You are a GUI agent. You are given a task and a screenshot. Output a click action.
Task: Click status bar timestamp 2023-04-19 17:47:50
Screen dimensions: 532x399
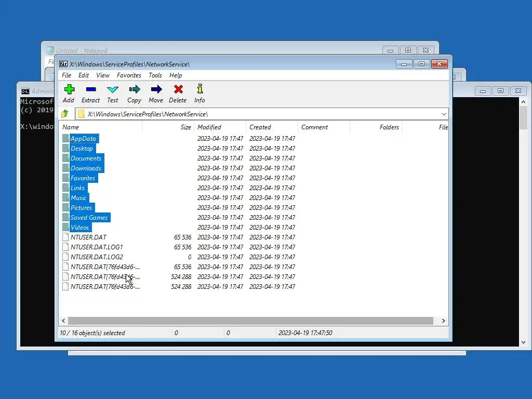[x=305, y=333]
